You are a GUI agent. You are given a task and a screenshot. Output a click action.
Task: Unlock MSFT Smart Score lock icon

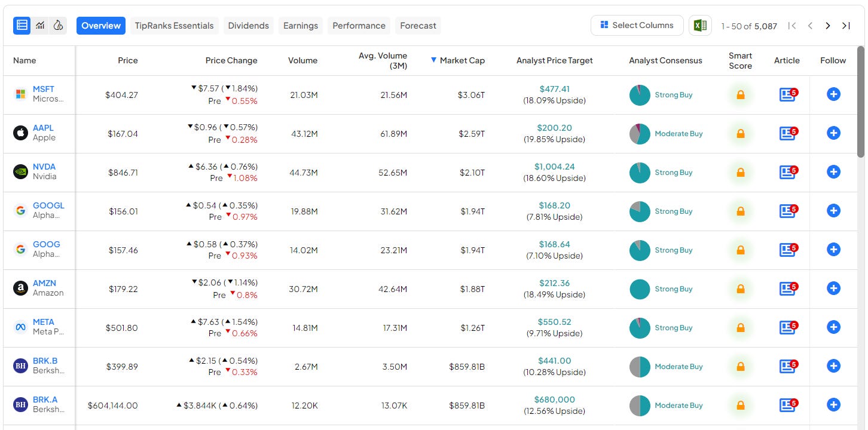click(x=740, y=95)
